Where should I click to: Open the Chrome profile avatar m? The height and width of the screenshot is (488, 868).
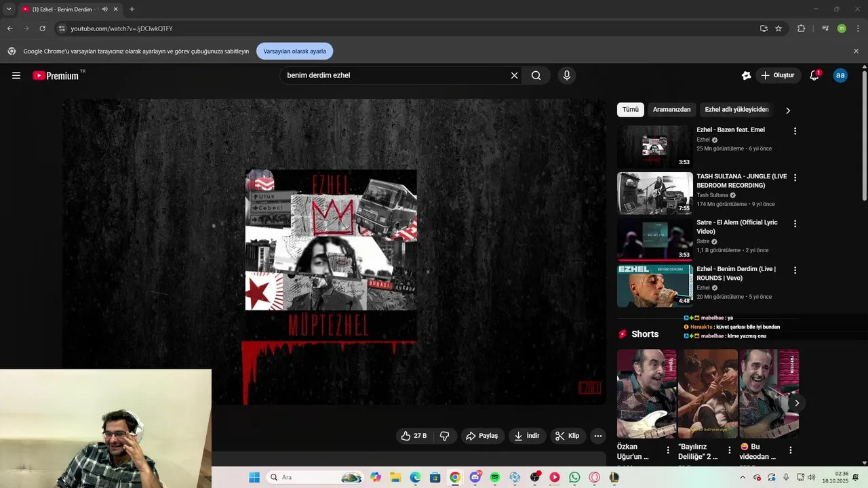pos(842,28)
